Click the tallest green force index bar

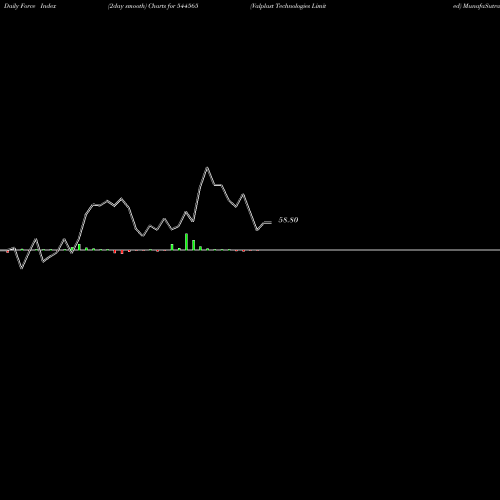click(186, 242)
